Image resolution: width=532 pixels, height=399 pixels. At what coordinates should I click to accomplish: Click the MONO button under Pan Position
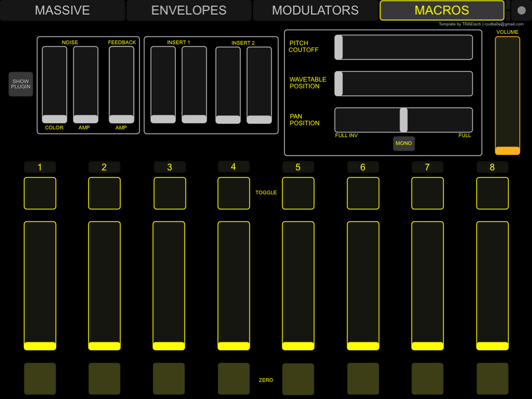403,143
